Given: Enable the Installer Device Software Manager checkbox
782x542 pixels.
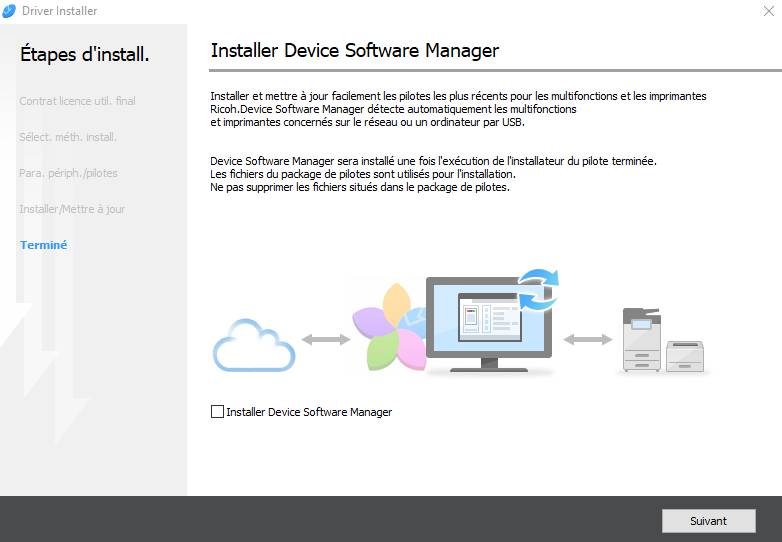Looking at the screenshot, I should pyautogui.click(x=218, y=412).
